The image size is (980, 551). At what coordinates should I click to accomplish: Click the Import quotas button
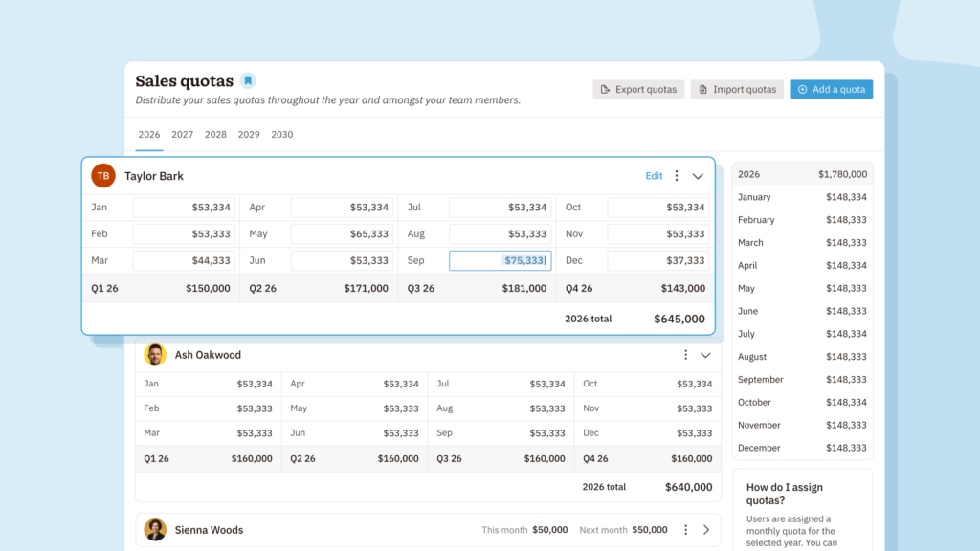coord(737,89)
